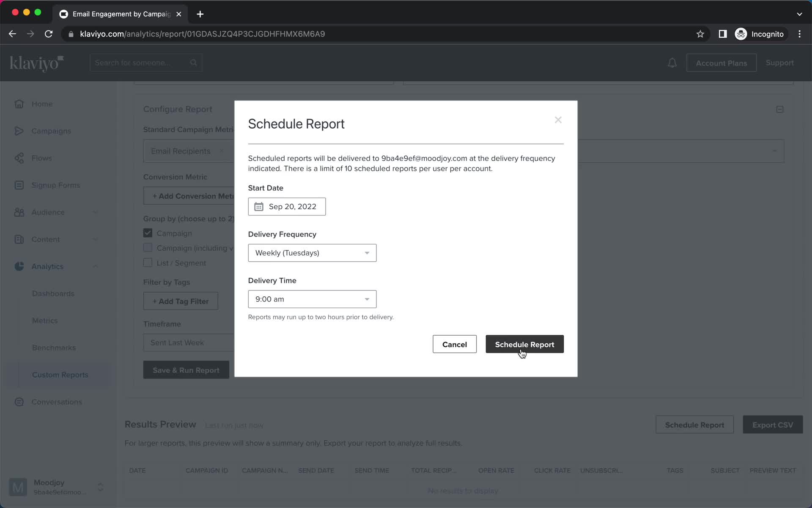
Task: Collapse the Analytics menu chevron
Action: pos(95,266)
